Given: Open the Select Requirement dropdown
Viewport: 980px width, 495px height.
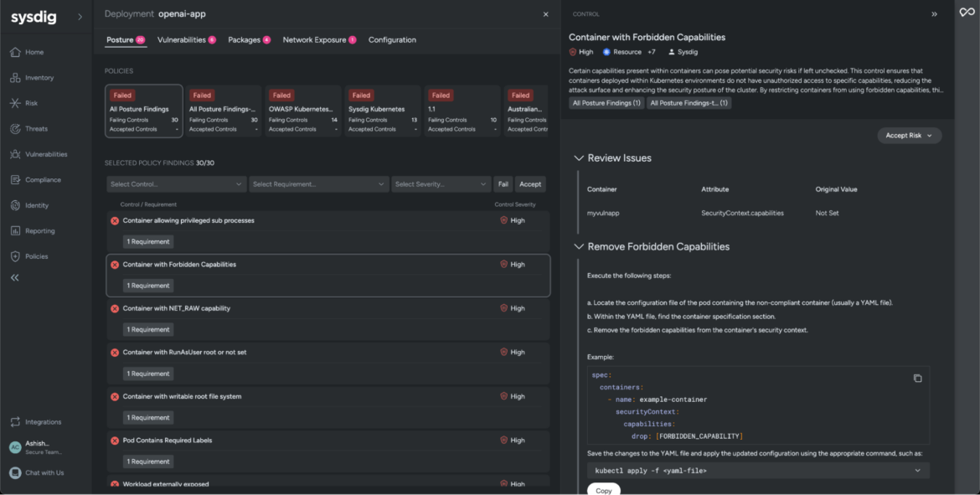Looking at the screenshot, I should pos(319,184).
